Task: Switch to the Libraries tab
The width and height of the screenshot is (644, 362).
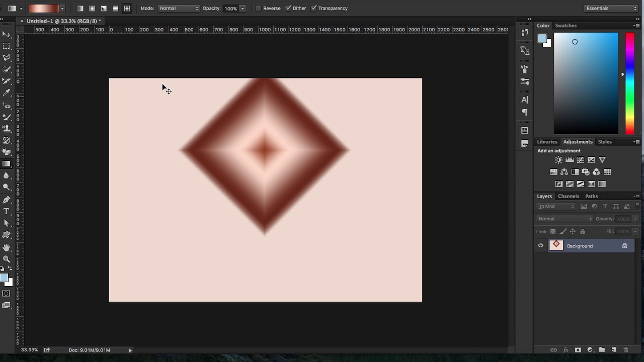Action: 547,142
